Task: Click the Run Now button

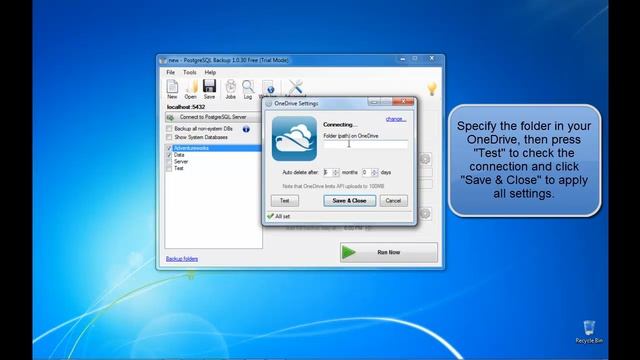Action: pos(389,252)
